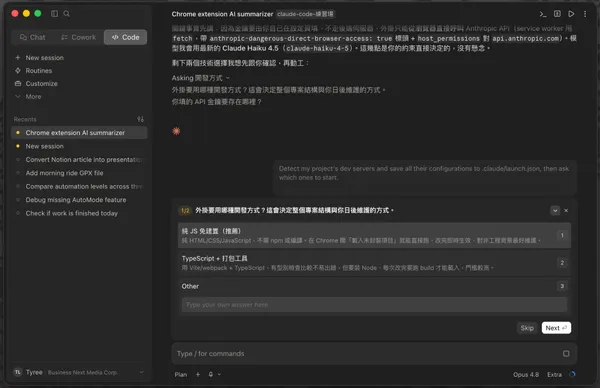Open the Opus 4.8 model selector

(x=526, y=375)
